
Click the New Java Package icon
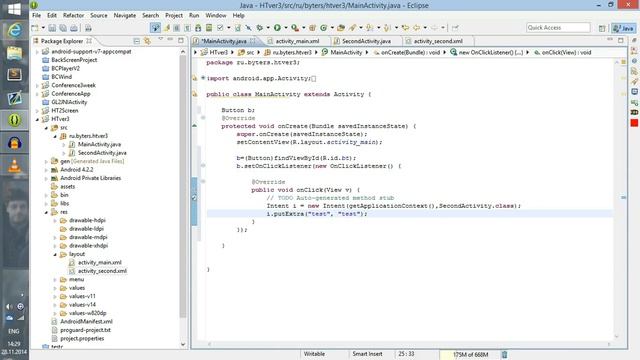(312, 28)
